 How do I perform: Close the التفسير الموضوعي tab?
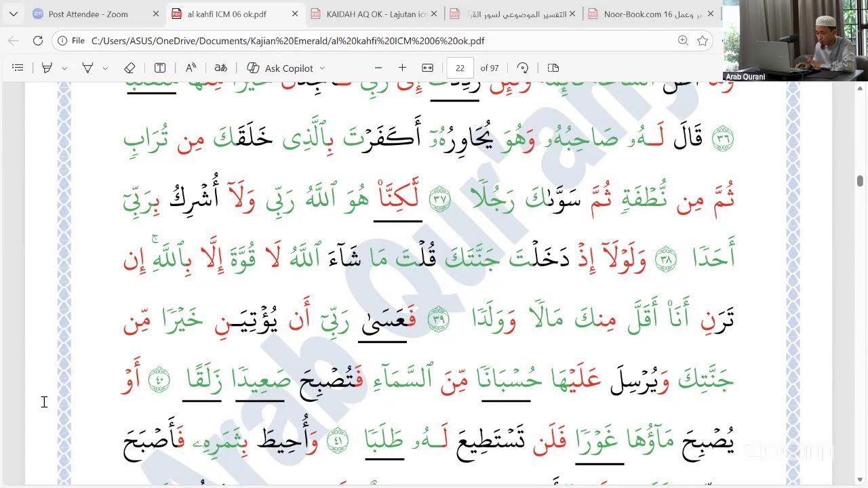[x=572, y=14]
